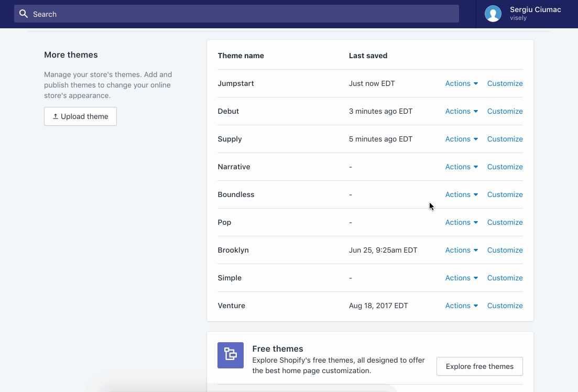Click the search magnifier icon
The height and width of the screenshot is (392, 578).
[x=23, y=14]
